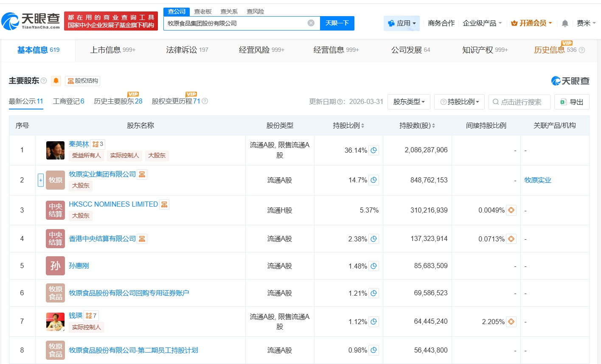Screen dimensions: 601x364
Task: Click the 天眼一下 search button
Action: tap(337, 23)
